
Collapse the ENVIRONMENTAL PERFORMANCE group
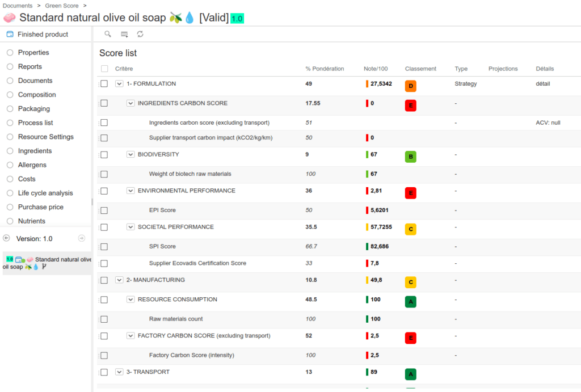[130, 191]
